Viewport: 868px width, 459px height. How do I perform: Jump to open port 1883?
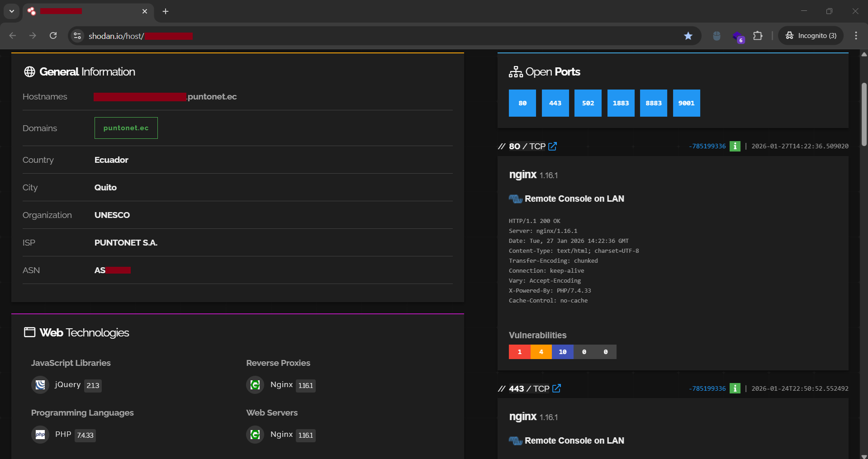point(621,103)
